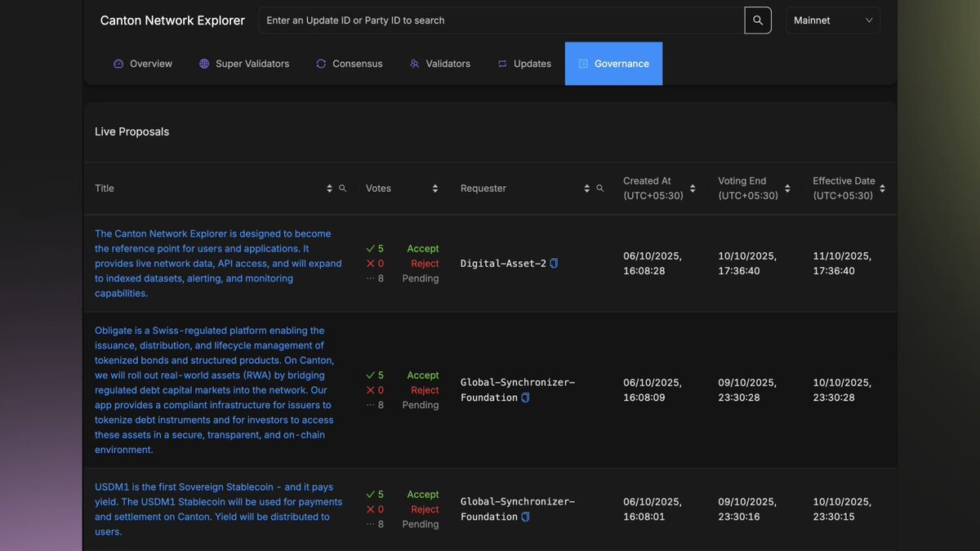Open the Consensus tab
This screenshot has height=551, width=980.
[349, 64]
